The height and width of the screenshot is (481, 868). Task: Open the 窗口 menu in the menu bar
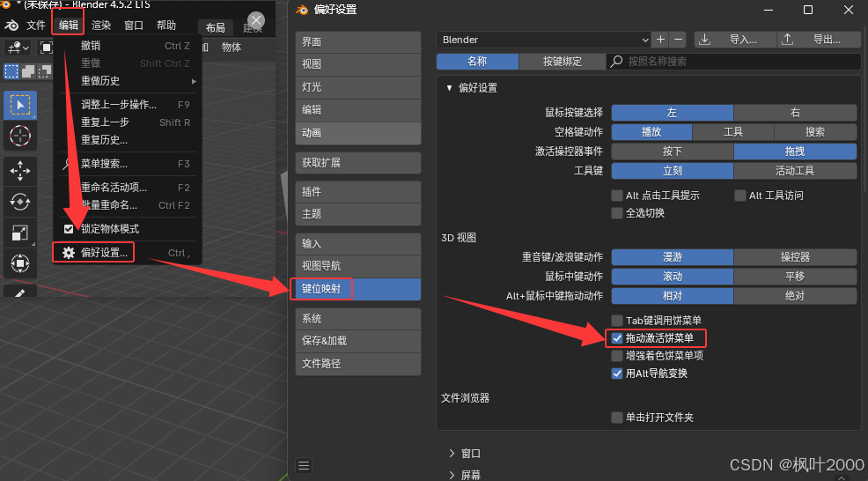pos(134,25)
